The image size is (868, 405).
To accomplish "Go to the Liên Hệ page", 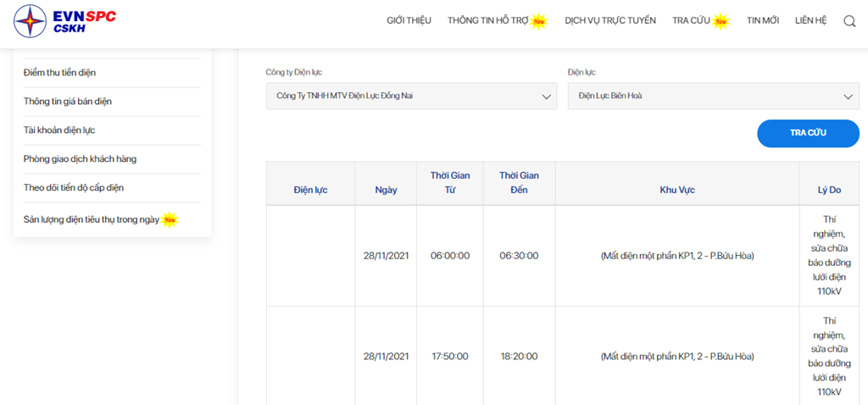I will 811,20.
